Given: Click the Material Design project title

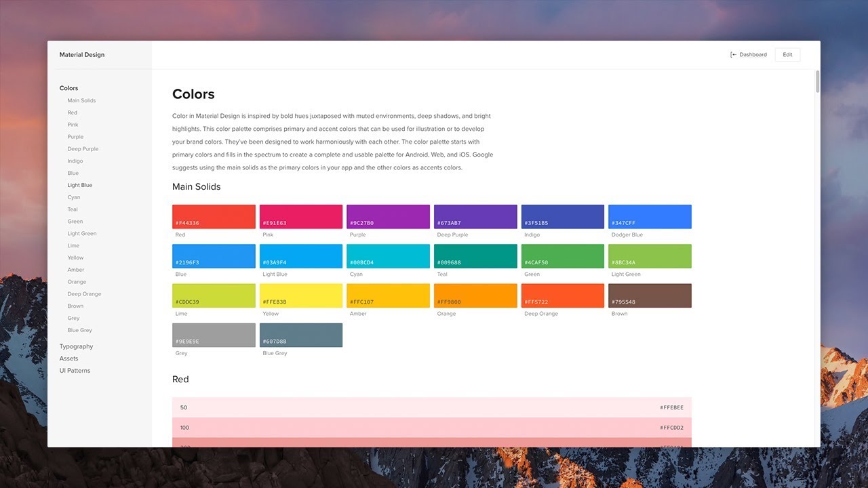Looking at the screenshot, I should coord(82,55).
